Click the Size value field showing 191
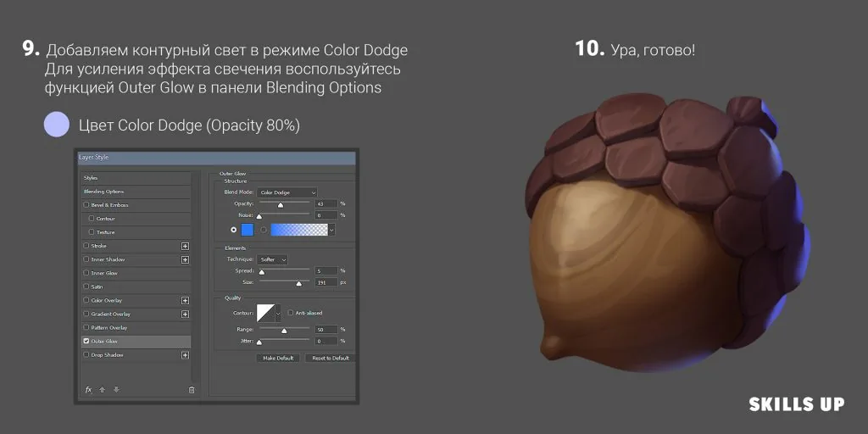Viewport: 868px width, 434px height. point(326,282)
